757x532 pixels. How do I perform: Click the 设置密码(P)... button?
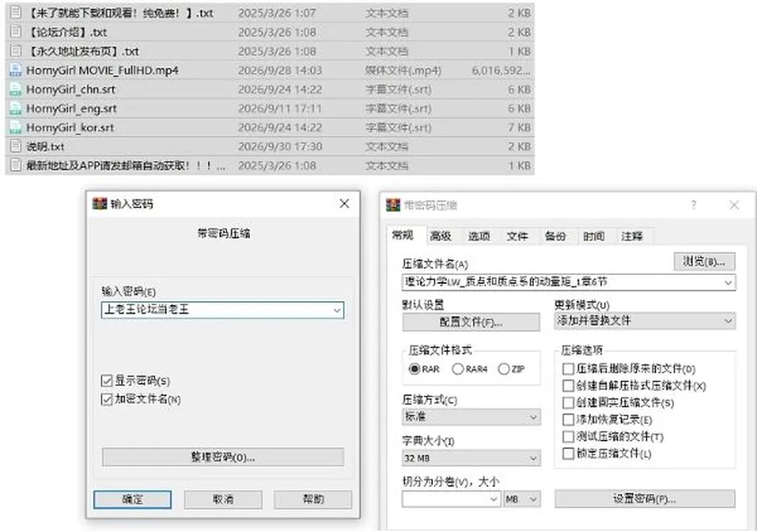point(645,499)
